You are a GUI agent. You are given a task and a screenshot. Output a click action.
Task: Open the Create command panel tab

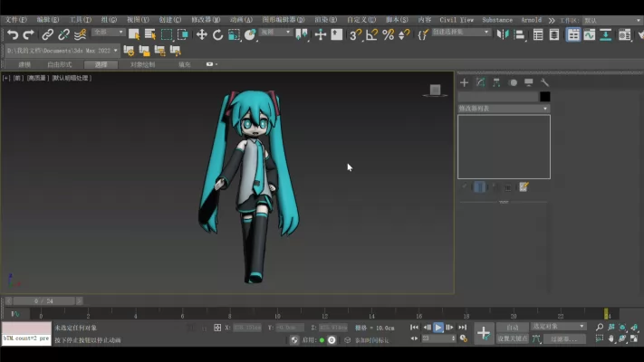point(464,82)
